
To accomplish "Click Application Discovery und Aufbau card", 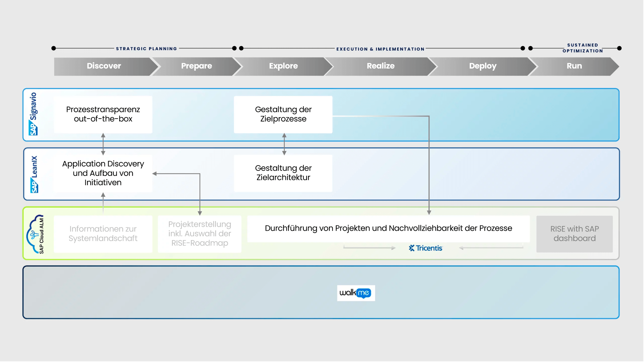I will tap(103, 173).
